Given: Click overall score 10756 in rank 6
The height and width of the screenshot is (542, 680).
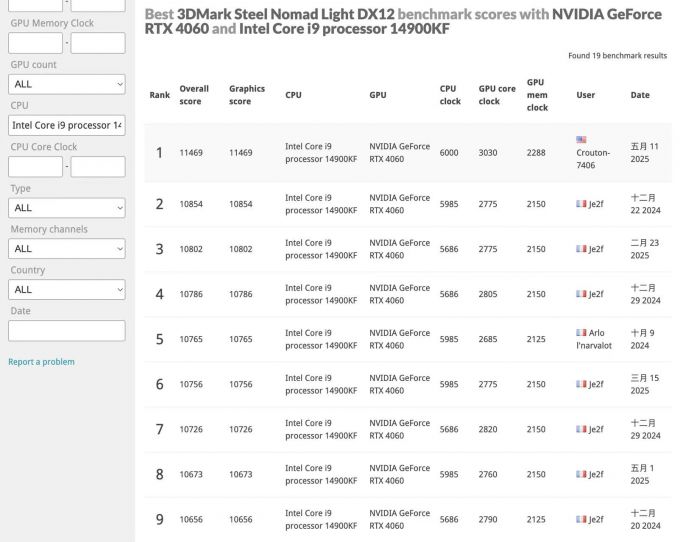Looking at the screenshot, I should (191, 384).
